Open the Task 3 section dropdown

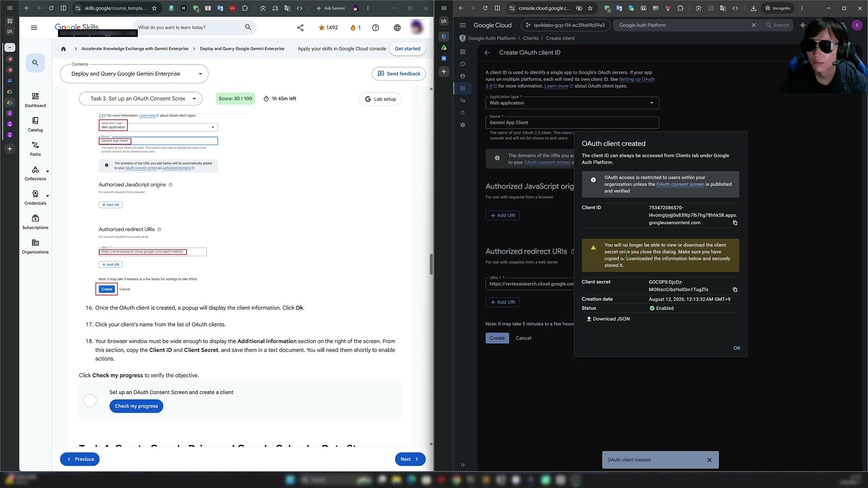[141, 99]
